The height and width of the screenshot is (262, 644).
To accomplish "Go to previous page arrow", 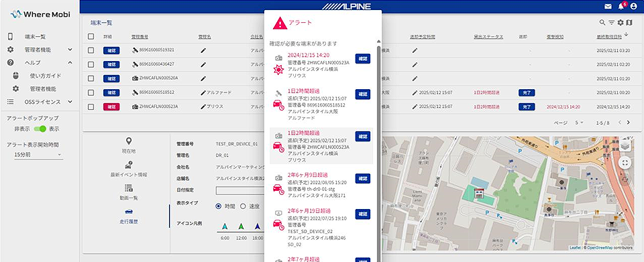I will [x=619, y=122].
